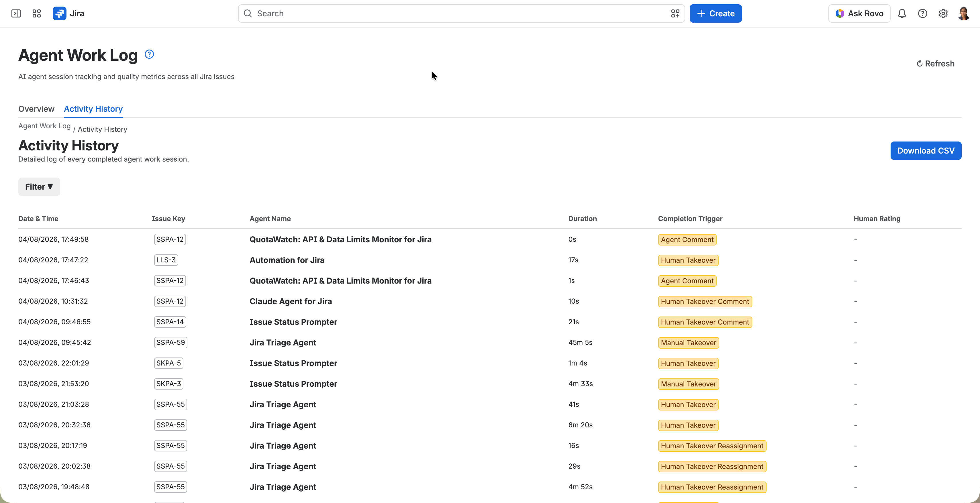Focus the Search input field
The image size is (980, 503).
click(461, 14)
